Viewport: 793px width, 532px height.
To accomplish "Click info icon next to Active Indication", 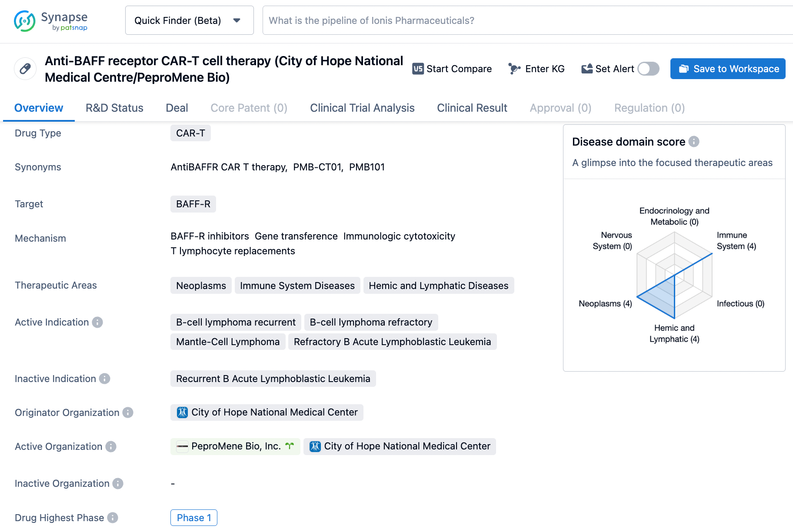I will (97, 322).
